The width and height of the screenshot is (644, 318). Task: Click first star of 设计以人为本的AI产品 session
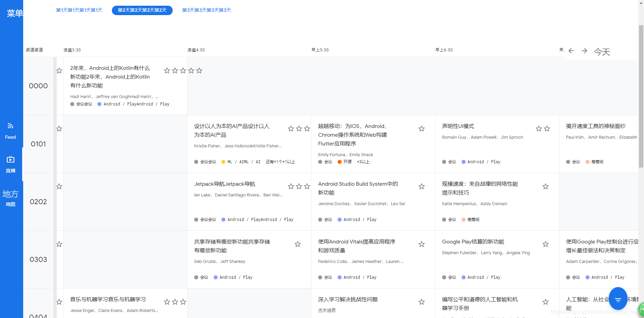[291, 129]
